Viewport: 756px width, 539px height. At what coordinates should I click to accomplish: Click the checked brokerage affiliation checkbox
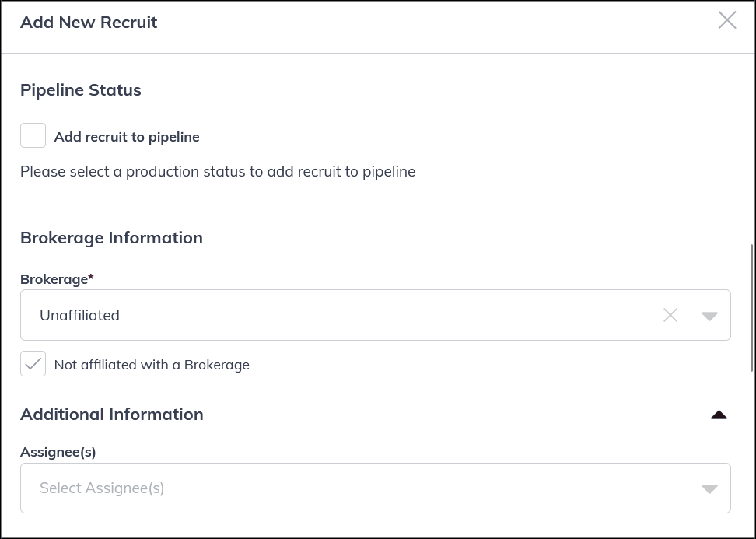tap(33, 364)
